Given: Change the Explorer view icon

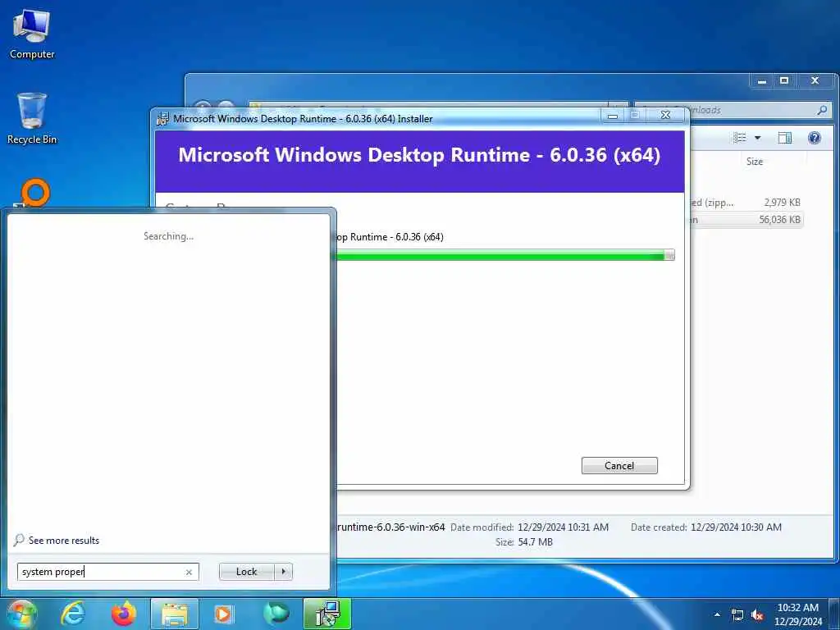Looking at the screenshot, I should pos(739,138).
